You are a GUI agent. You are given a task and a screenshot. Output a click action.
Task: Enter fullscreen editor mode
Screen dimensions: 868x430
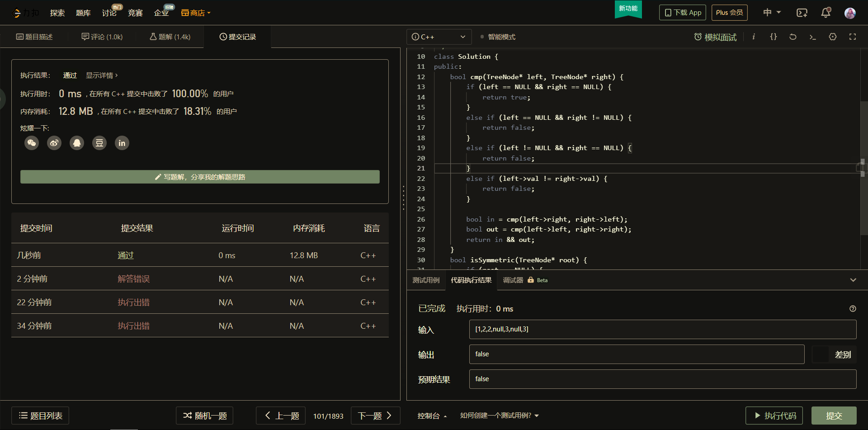852,37
